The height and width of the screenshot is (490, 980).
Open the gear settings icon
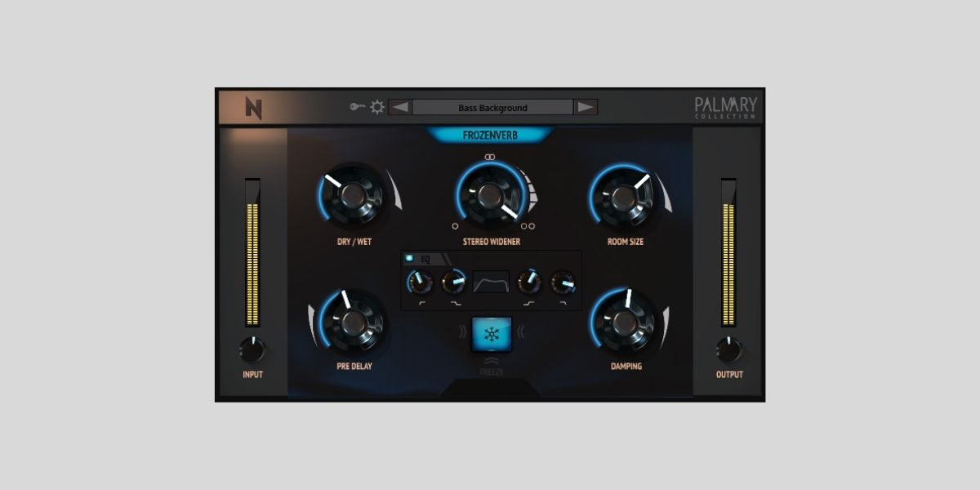click(x=377, y=107)
